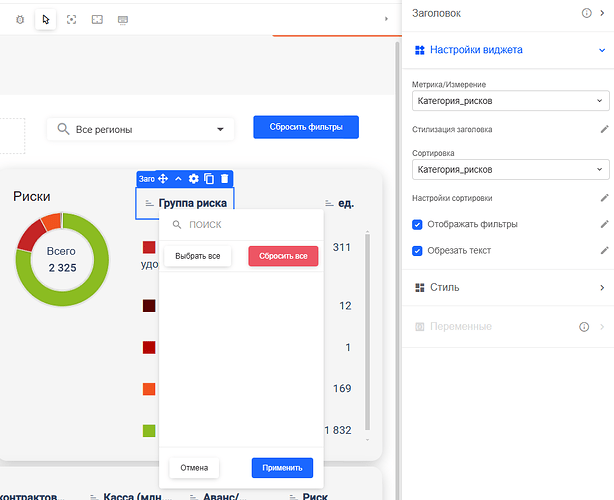Delete widget using trash icon
The image size is (614, 500).
coord(224,178)
